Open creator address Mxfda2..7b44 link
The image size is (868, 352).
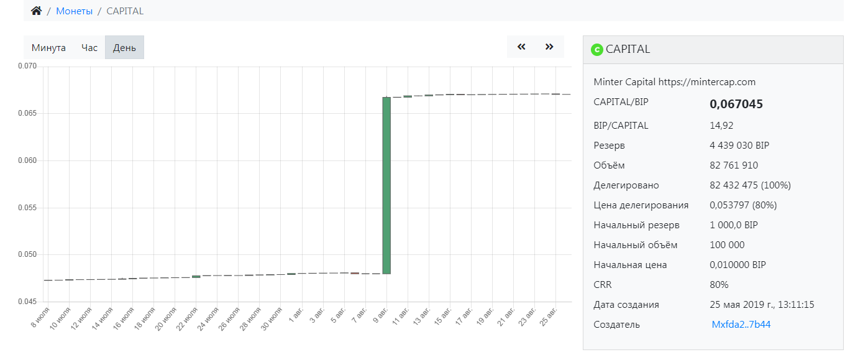741,325
